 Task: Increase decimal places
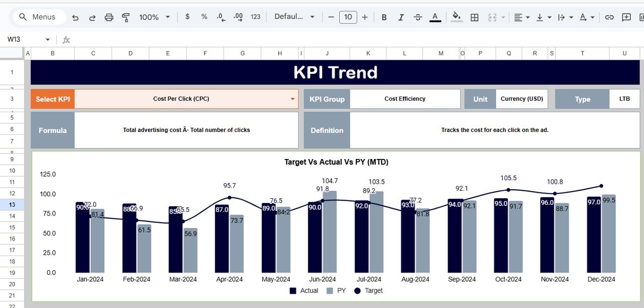click(x=237, y=17)
